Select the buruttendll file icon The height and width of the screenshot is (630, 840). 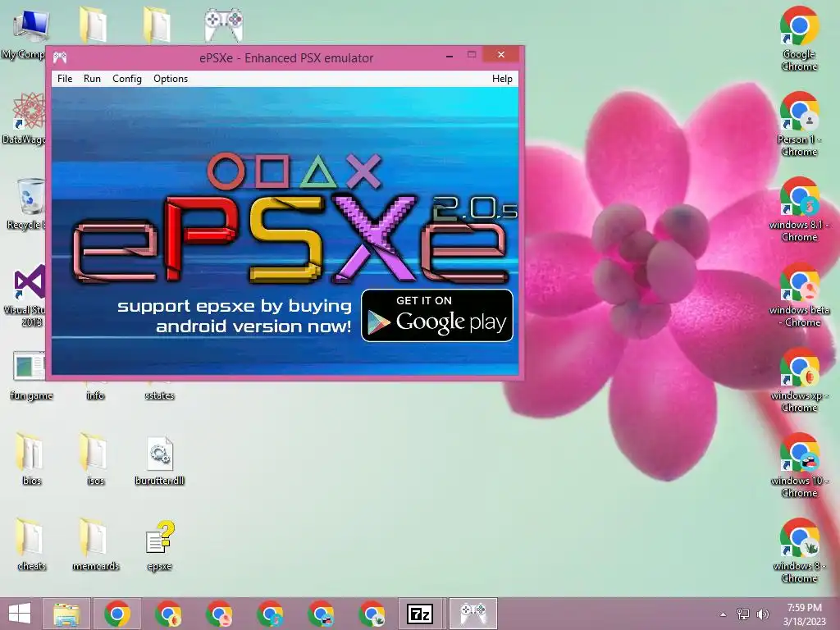click(x=160, y=461)
